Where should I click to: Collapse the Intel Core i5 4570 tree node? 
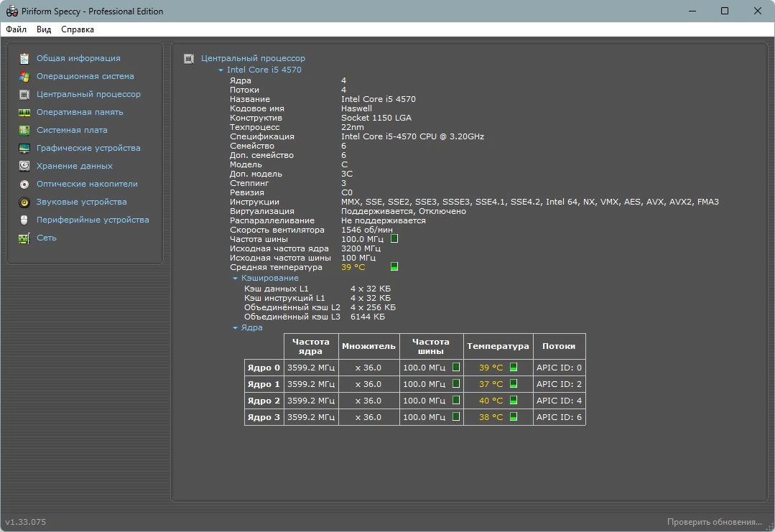221,70
